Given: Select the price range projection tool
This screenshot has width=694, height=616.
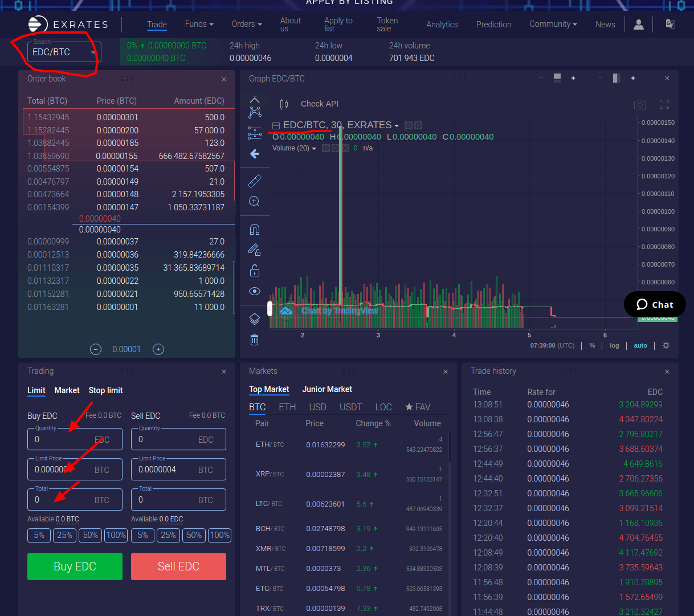Looking at the screenshot, I should (255, 133).
